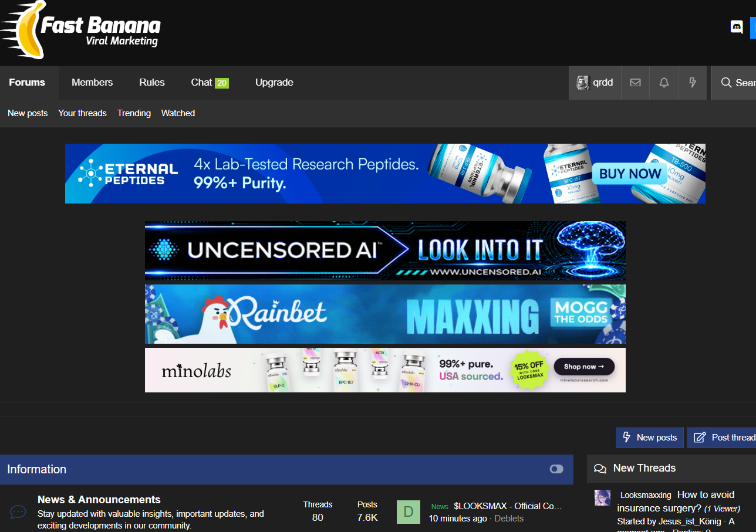This screenshot has width=756, height=532.
Task: Click the 15% OFF LOOKSMAX badge
Action: click(528, 369)
